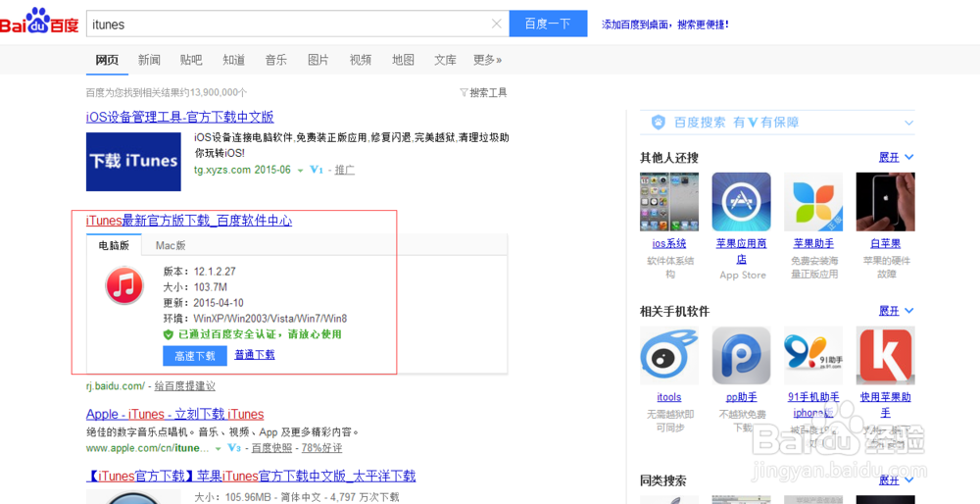Screen dimensions: 980x504
Task: Switch to the 视频 tab
Action: 361,60
